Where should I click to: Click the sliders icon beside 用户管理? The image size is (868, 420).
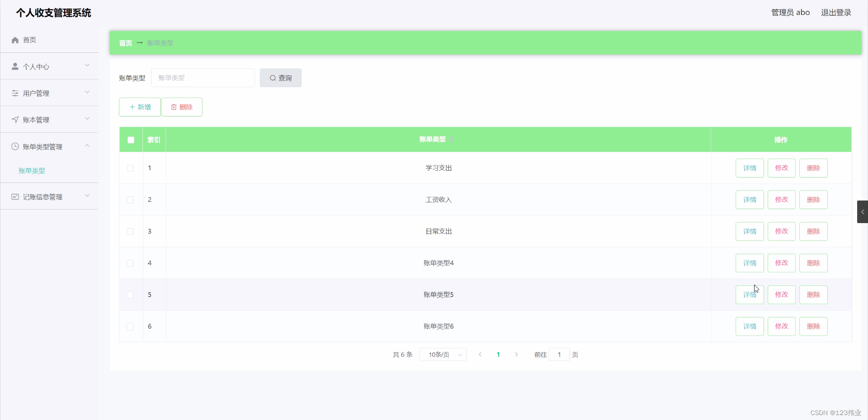(x=15, y=93)
